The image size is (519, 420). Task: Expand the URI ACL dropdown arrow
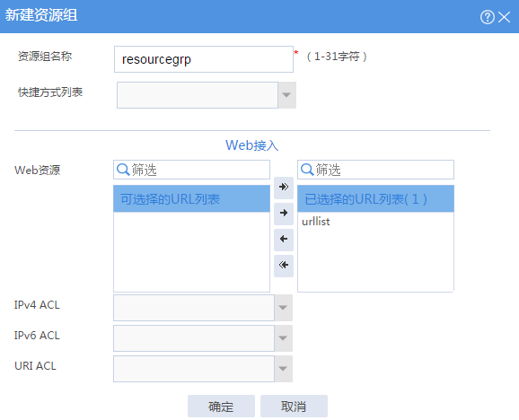click(x=283, y=369)
